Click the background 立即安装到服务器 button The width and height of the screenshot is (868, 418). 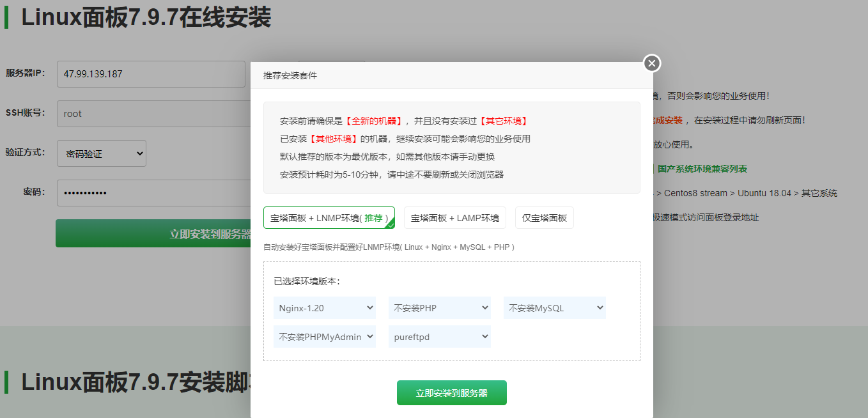coord(153,234)
